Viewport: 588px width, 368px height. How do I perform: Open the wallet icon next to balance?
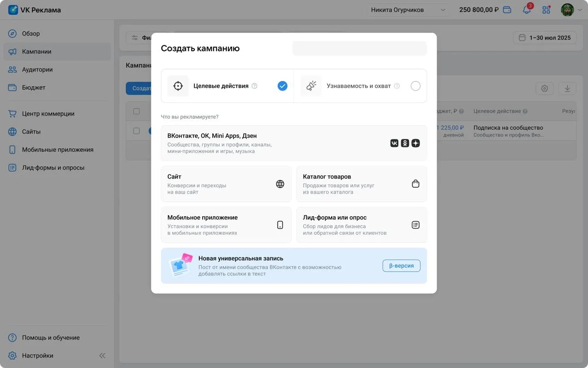pyautogui.click(x=507, y=10)
